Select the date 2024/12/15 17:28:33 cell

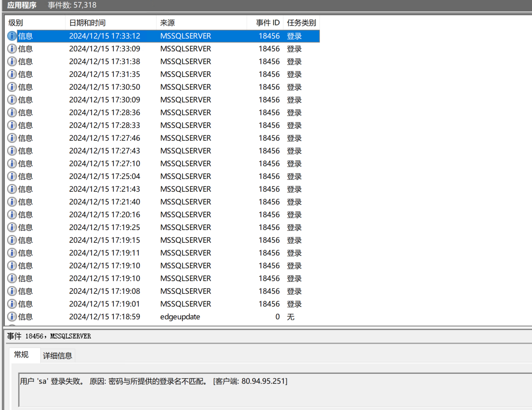click(x=105, y=125)
